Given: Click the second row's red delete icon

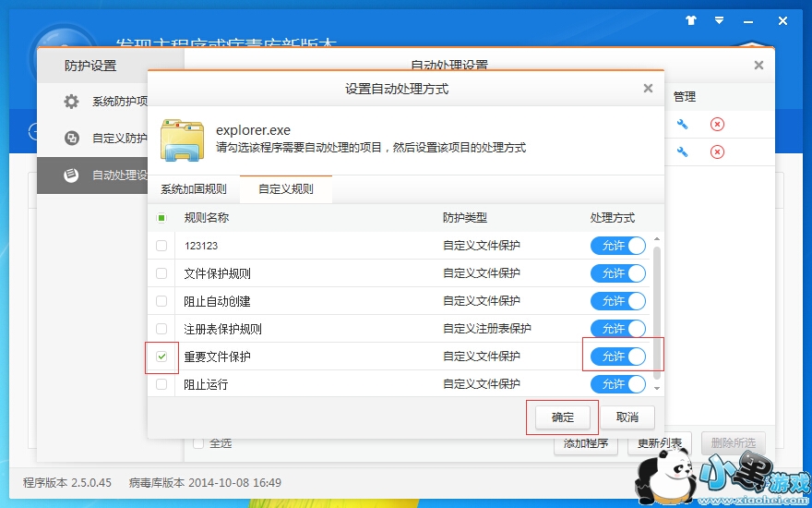Looking at the screenshot, I should (717, 151).
